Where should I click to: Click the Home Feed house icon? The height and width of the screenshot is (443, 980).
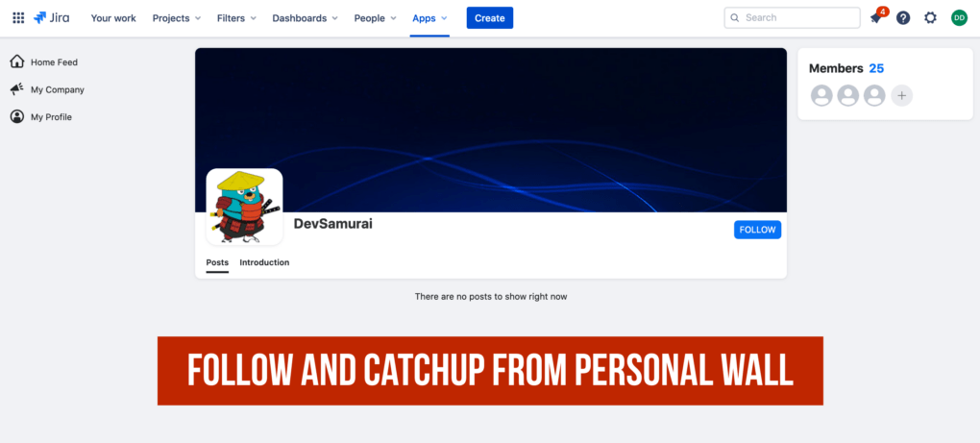[x=17, y=62]
